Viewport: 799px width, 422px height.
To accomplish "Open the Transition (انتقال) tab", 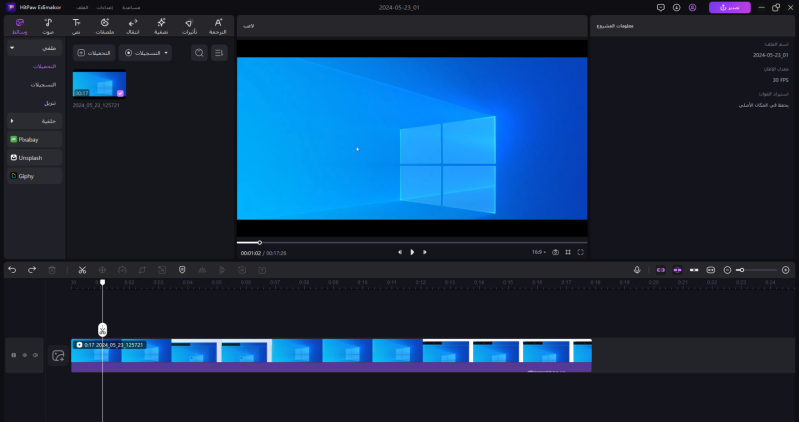I will click(x=132, y=26).
